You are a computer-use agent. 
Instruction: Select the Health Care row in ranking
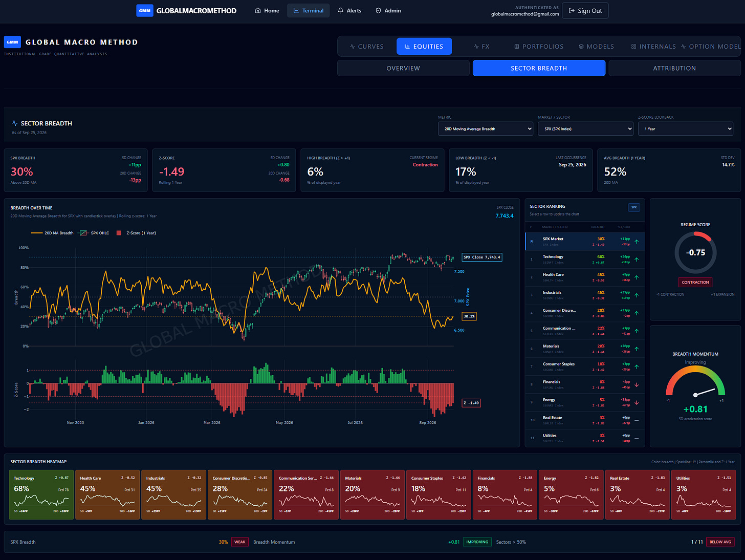coord(585,277)
